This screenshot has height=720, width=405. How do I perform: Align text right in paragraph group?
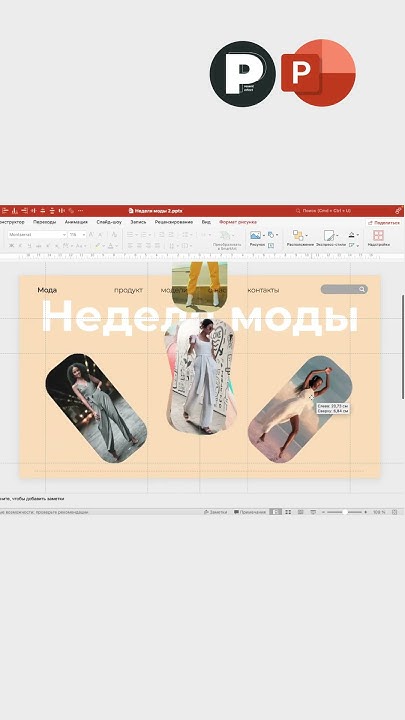point(148,246)
